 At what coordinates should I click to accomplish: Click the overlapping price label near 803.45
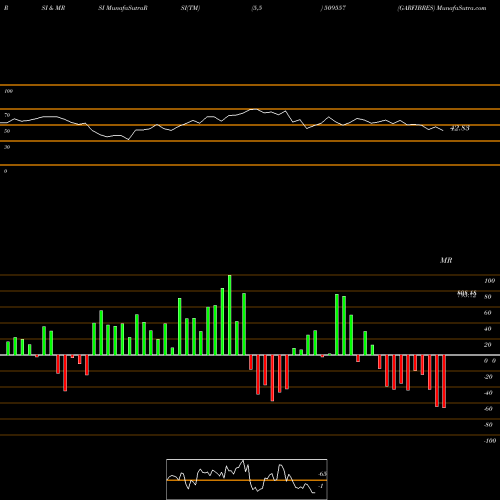[466, 294]
